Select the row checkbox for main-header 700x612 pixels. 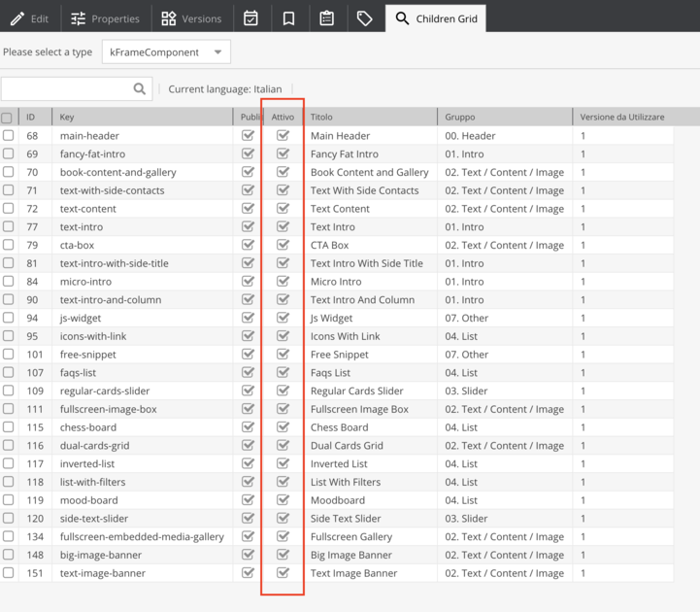(8, 135)
